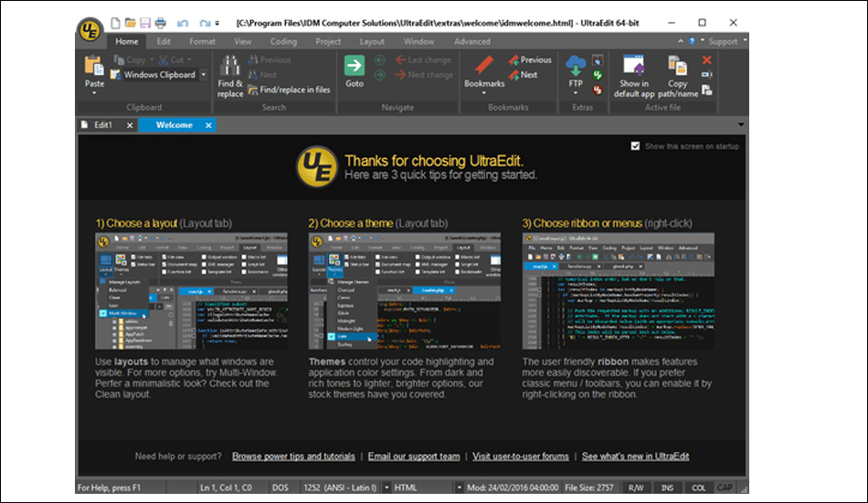Expand the Cut options arrow

[x=189, y=59]
